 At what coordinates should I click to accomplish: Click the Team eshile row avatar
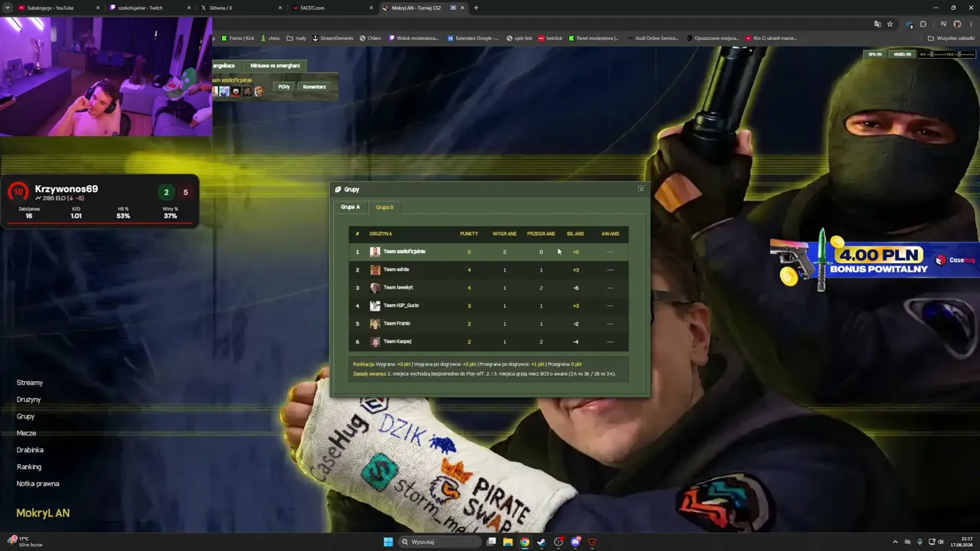[x=375, y=269]
